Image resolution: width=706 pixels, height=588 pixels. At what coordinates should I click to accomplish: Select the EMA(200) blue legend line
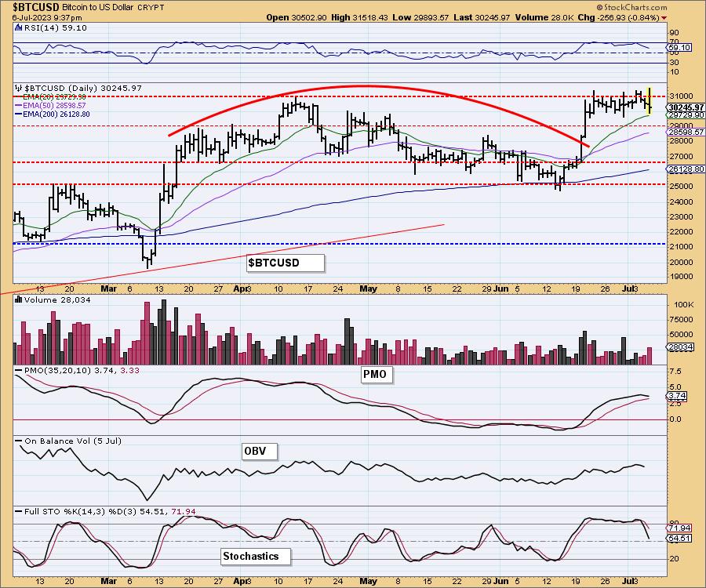coord(19,114)
